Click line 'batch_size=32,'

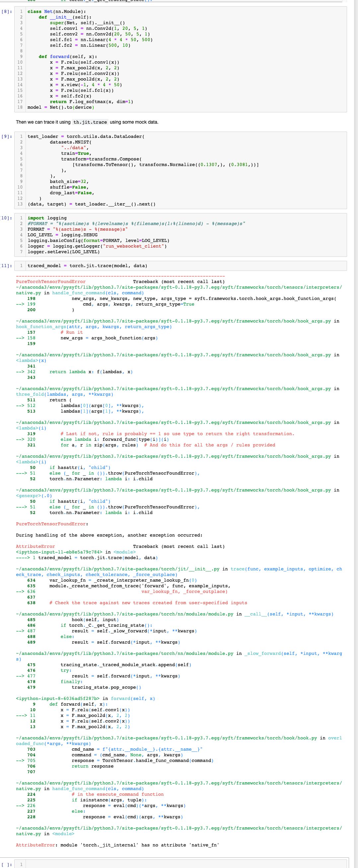click(x=69, y=182)
